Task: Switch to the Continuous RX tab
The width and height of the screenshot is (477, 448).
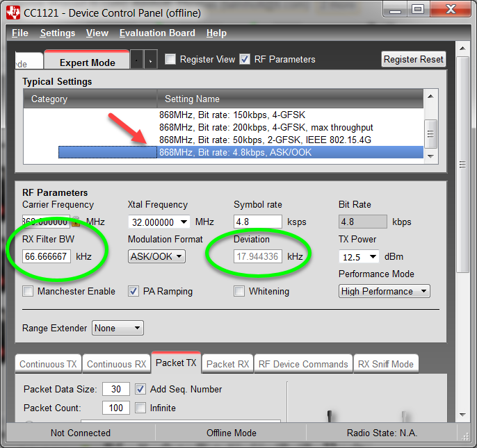Action: [x=117, y=364]
